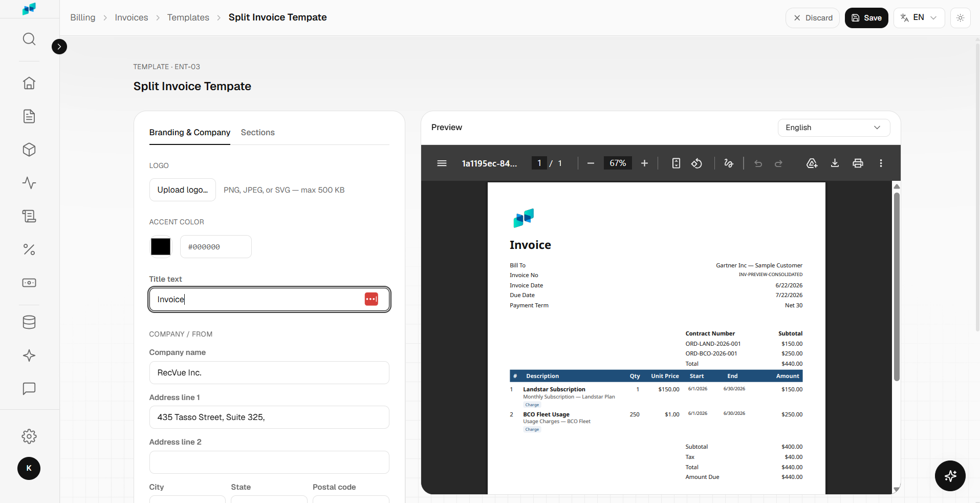Screen dimensions: 980x503
Task: Click the 'BCO Fleet Usage' line item
Action: point(546,414)
